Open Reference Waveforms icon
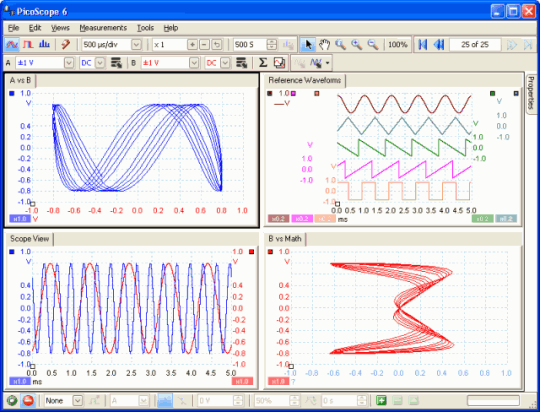The width and height of the screenshot is (540, 412). [x=279, y=63]
